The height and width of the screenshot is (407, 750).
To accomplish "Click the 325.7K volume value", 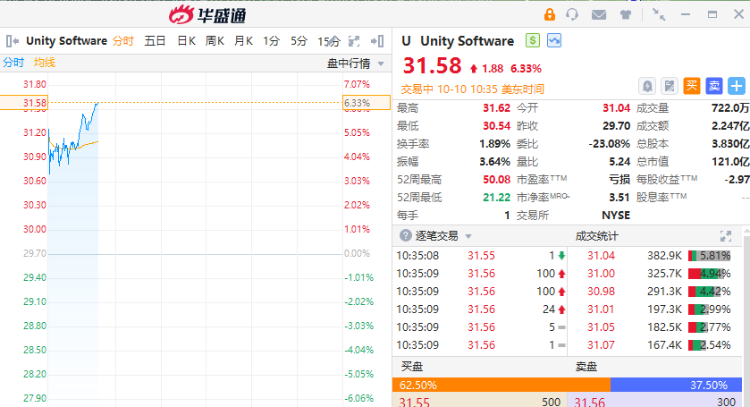I will click(664, 274).
